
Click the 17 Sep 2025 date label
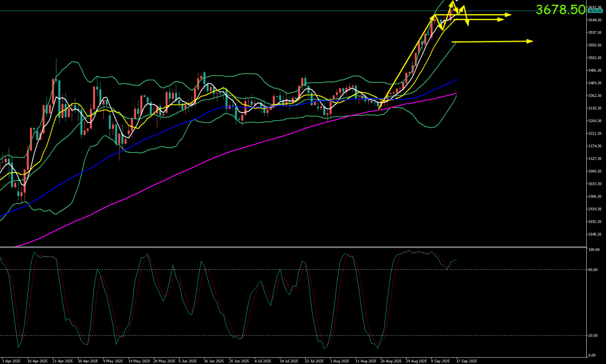point(467,361)
